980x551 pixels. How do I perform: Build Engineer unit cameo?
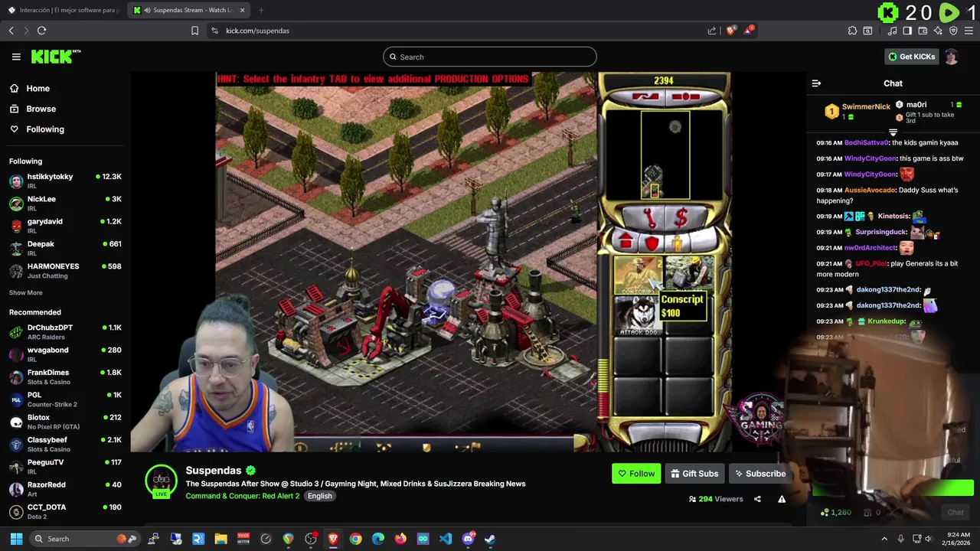tap(689, 274)
